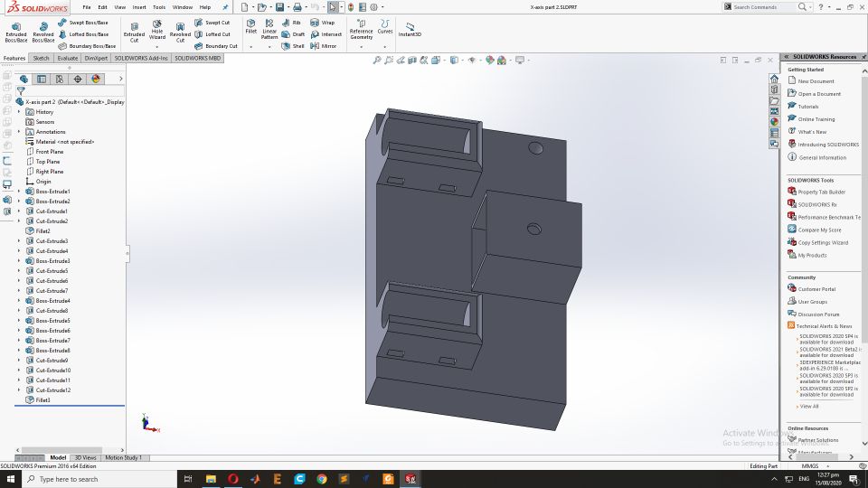Expand the Cut-Extrude1 feature
Viewport: 868px width, 488px height.
(19, 211)
